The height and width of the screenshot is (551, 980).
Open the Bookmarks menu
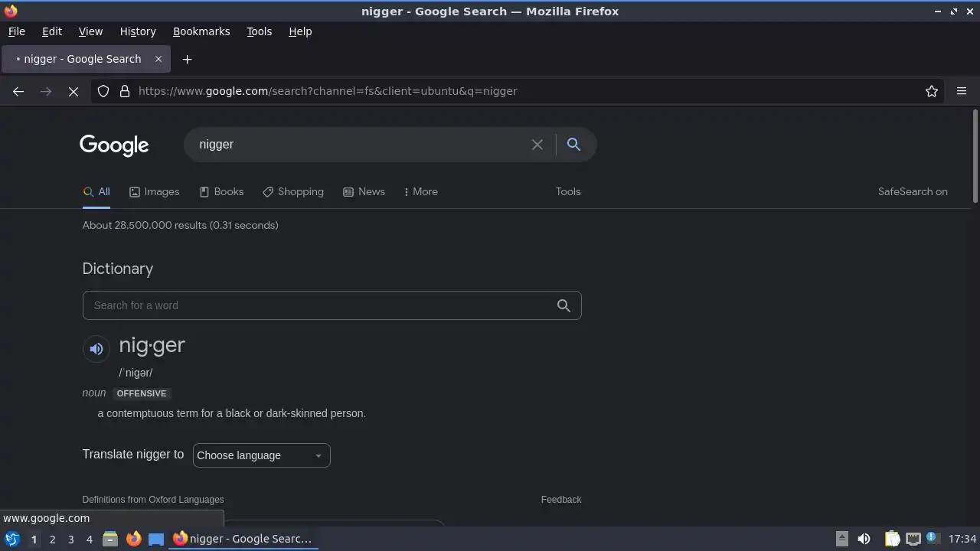pyautogui.click(x=201, y=31)
